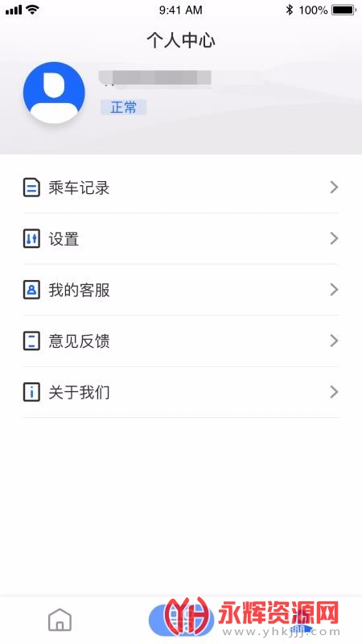
Task: Tap the blurred username text
Action: click(155, 78)
